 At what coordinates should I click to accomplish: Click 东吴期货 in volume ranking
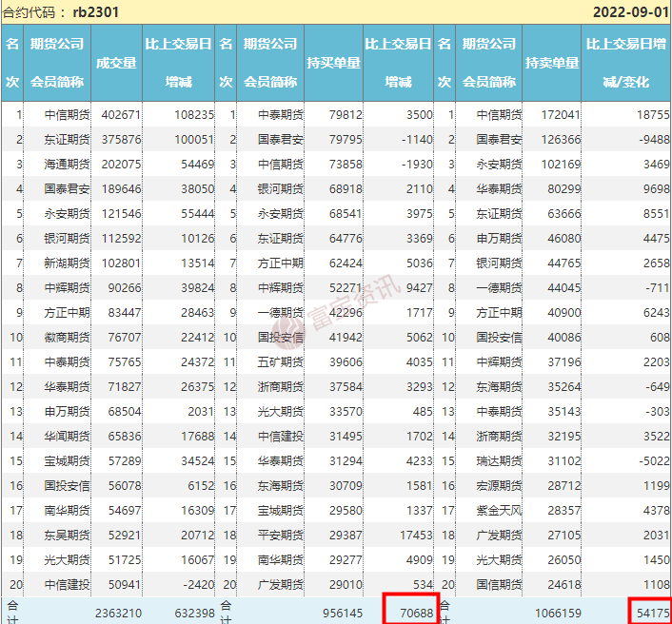coord(68,534)
